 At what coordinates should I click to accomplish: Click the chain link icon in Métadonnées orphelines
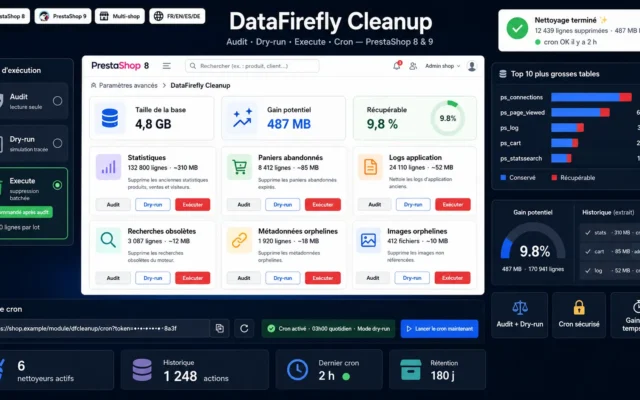tap(239, 240)
